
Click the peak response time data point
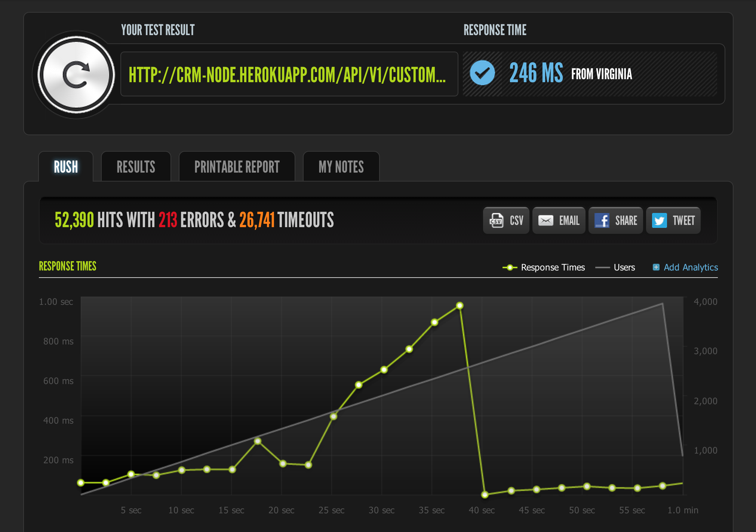[460, 306]
